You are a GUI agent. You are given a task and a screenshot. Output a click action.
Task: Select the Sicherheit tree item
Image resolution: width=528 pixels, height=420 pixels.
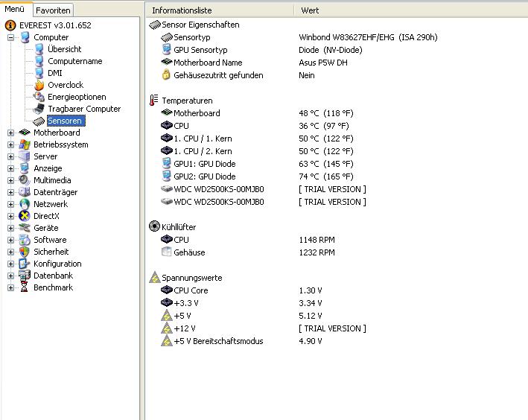(51, 252)
